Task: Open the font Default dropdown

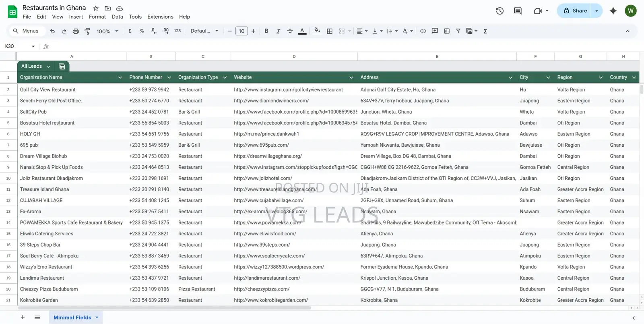Action: click(204, 31)
